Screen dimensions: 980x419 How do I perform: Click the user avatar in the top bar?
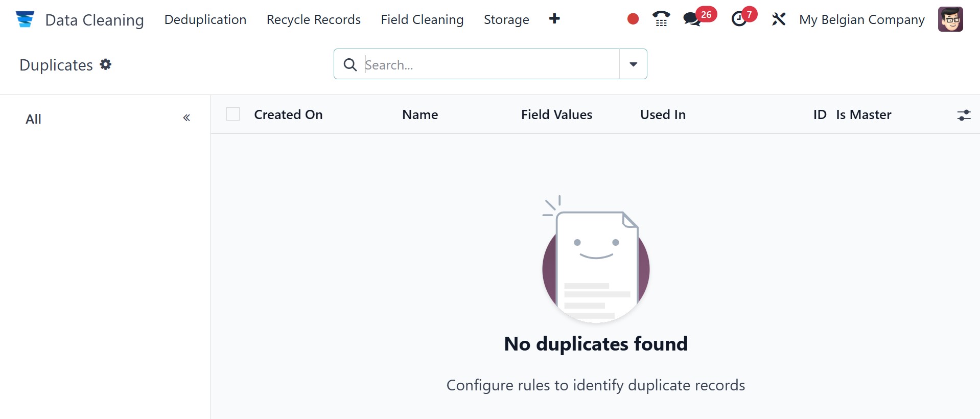[x=950, y=19]
